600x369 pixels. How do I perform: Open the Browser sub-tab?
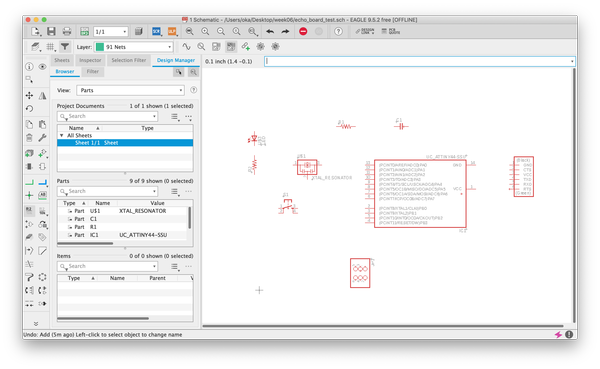65,72
